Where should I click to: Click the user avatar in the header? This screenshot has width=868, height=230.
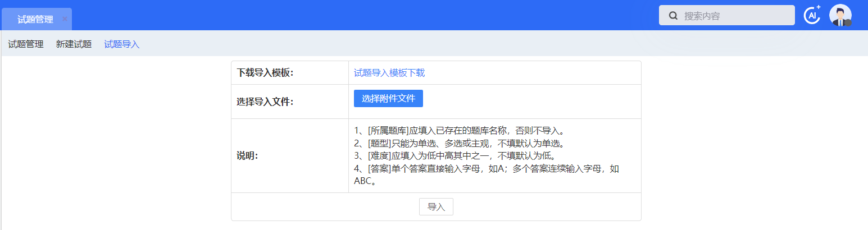point(840,15)
